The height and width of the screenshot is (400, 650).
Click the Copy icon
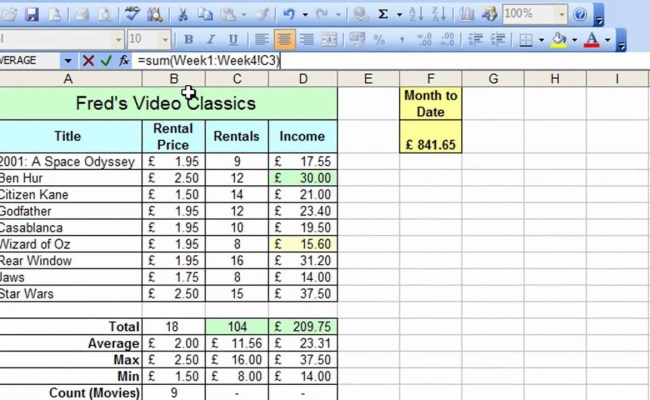point(205,15)
